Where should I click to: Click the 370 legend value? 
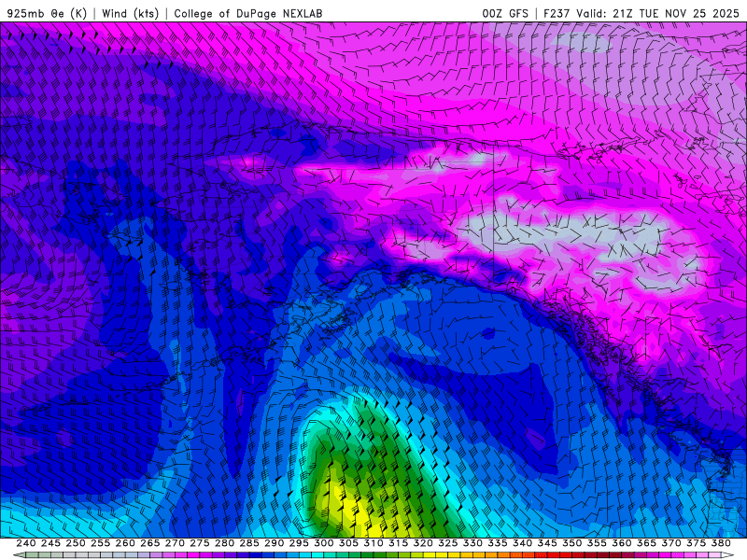pos(671,543)
